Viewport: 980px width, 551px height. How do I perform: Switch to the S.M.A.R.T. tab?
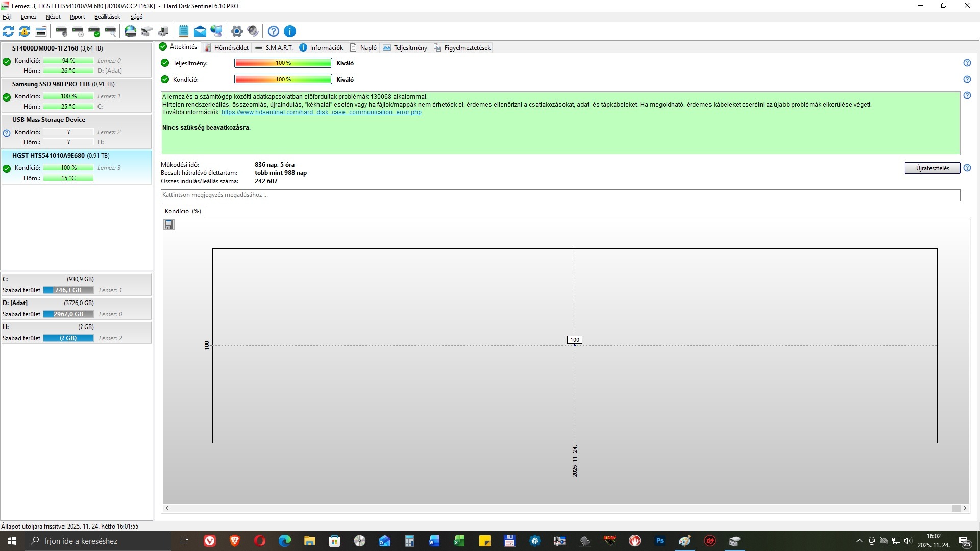275,47
